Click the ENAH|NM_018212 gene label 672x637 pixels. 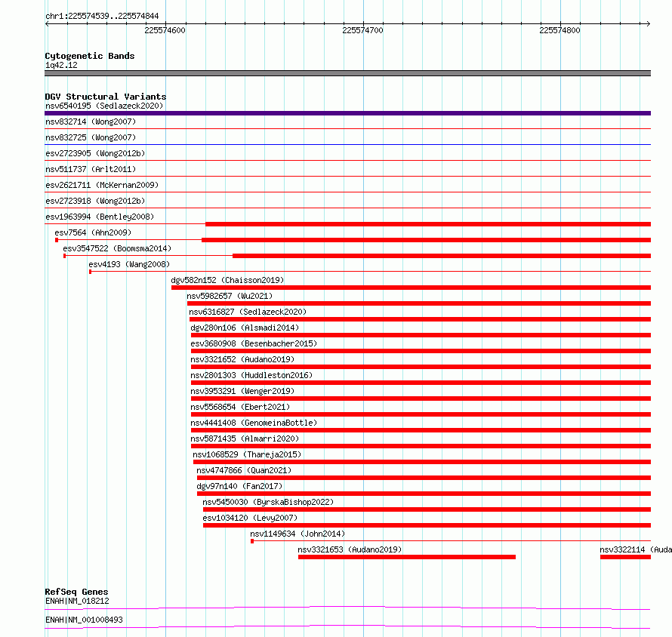[77, 601]
